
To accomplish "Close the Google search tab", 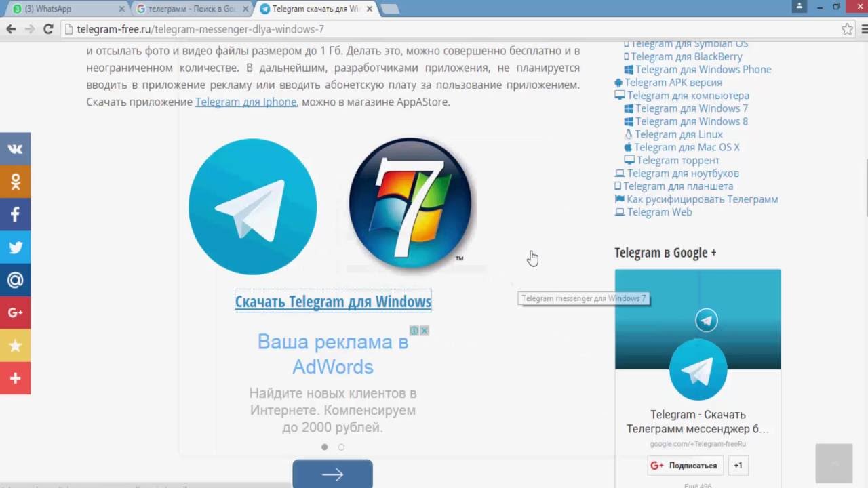I will [245, 9].
